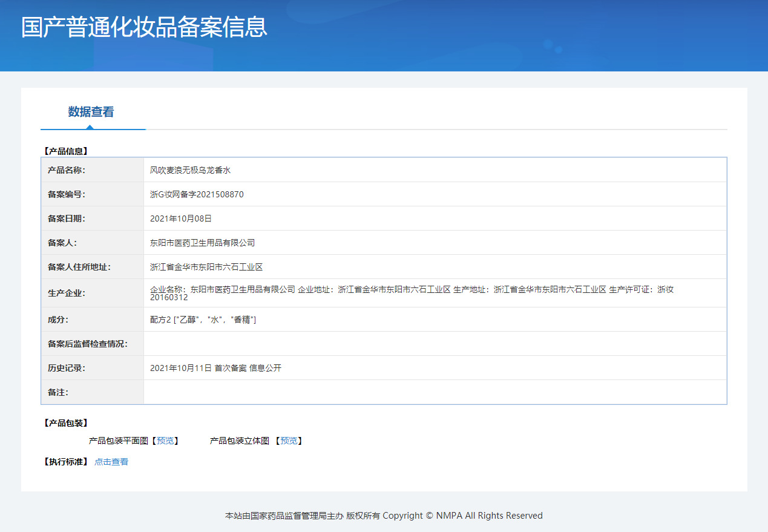Click the product name 风吹麦浪无极乌龙香水
Screen dimensions: 768x532
click(191, 170)
